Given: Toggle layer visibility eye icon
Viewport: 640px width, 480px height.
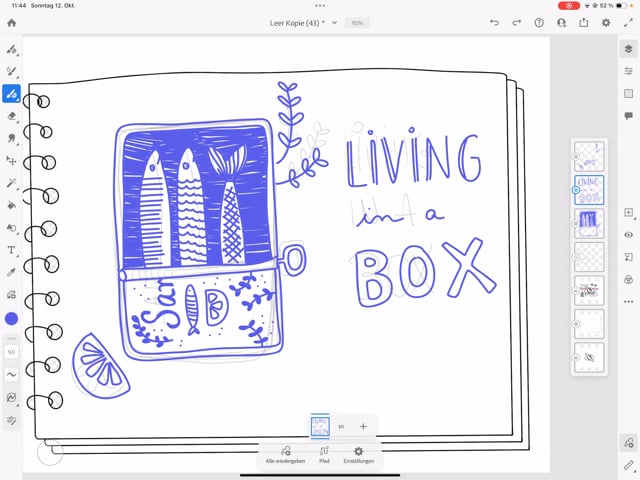Looking at the screenshot, I should pyautogui.click(x=628, y=235).
